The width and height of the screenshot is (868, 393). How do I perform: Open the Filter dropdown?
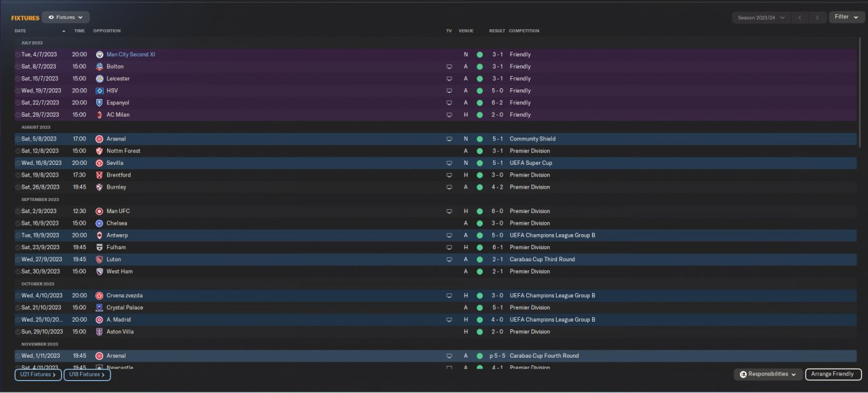(846, 17)
